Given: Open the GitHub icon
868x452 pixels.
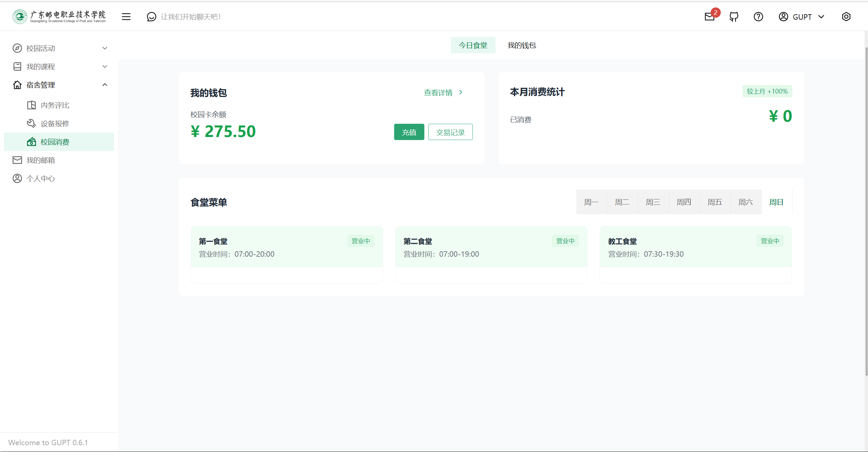Looking at the screenshot, I should coord(733,16).
